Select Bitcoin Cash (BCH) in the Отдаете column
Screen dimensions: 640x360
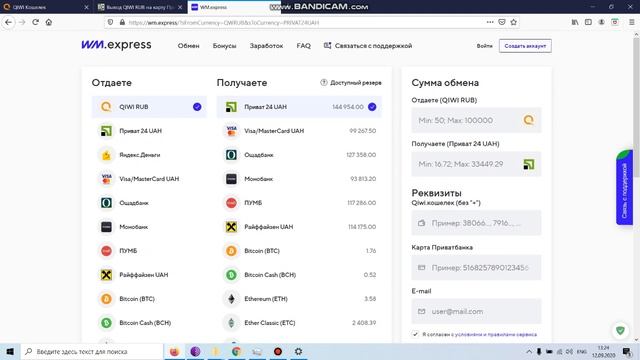(149, 323)
